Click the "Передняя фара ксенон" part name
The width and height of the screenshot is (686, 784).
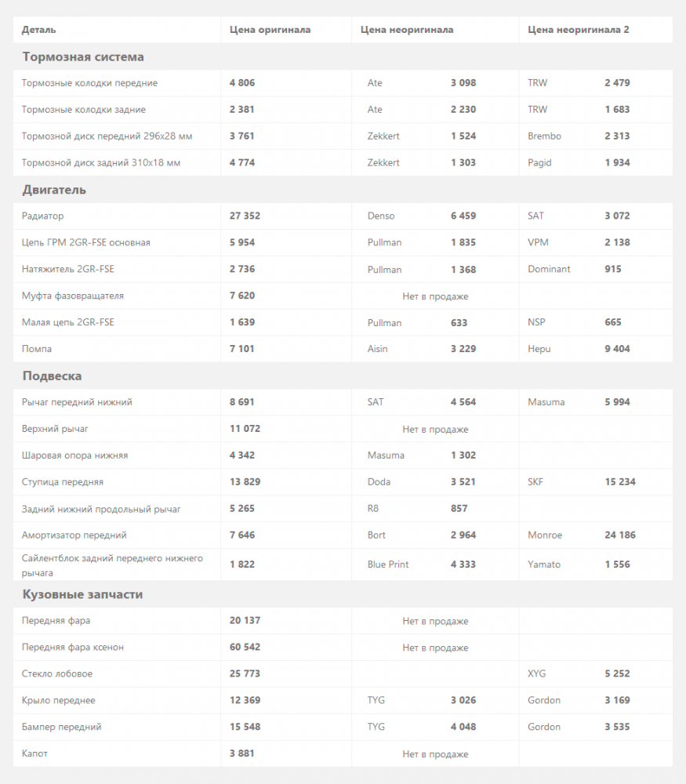[x=73, y=648]
